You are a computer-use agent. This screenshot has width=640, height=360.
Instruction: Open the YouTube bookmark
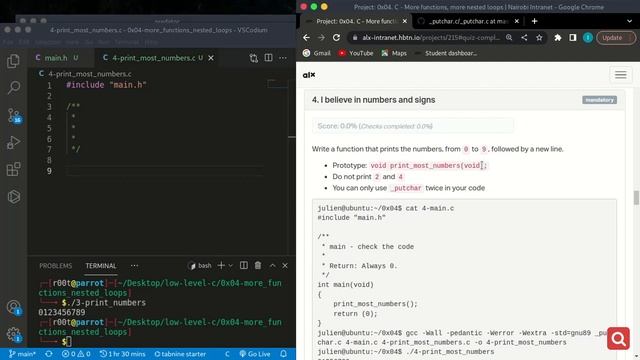coord(356,53)
